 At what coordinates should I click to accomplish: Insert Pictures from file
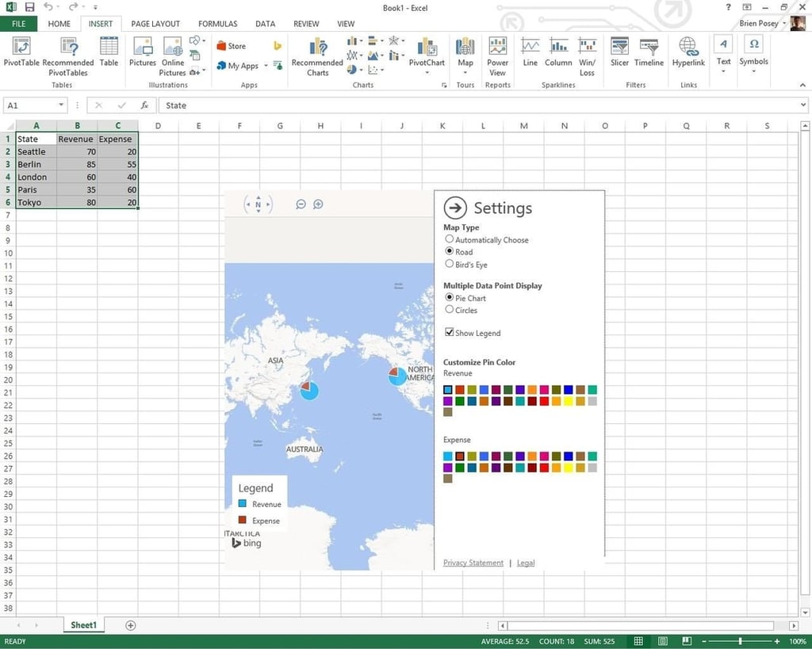143,52
